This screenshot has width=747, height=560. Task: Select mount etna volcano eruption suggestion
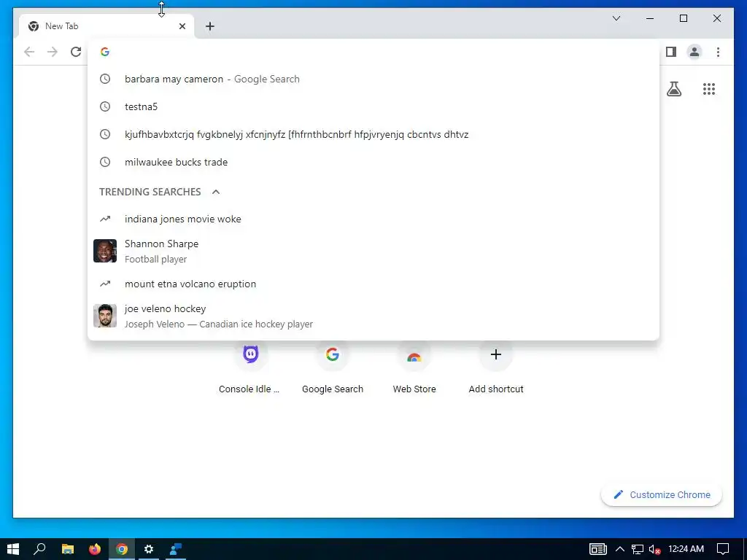coord(373,284)
